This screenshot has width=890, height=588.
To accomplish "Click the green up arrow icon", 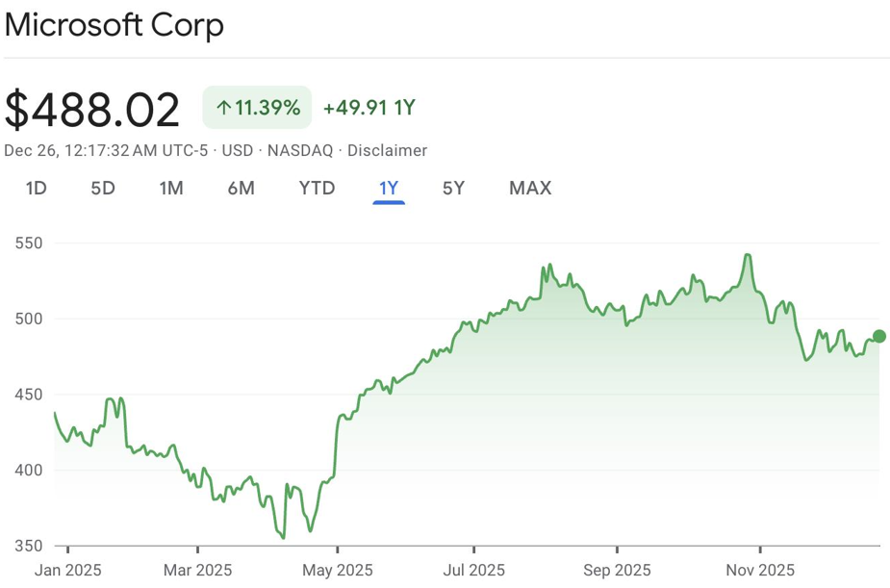I will pos(223,108).
